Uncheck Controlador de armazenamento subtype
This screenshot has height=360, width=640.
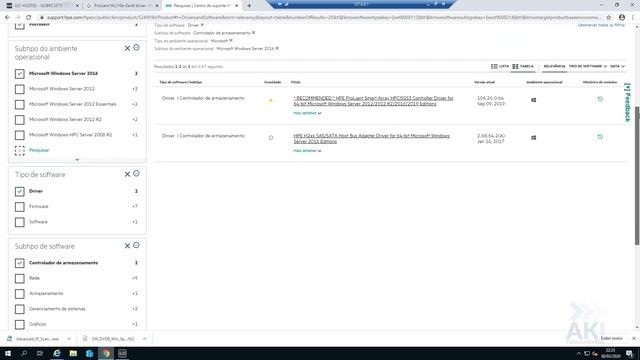pos(19,263)
